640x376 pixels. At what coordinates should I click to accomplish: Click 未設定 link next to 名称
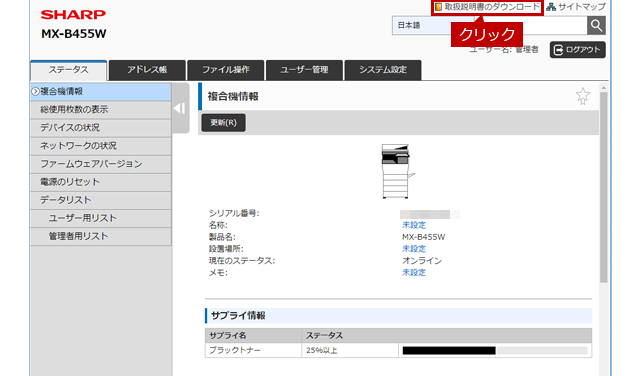pos(413,225)
